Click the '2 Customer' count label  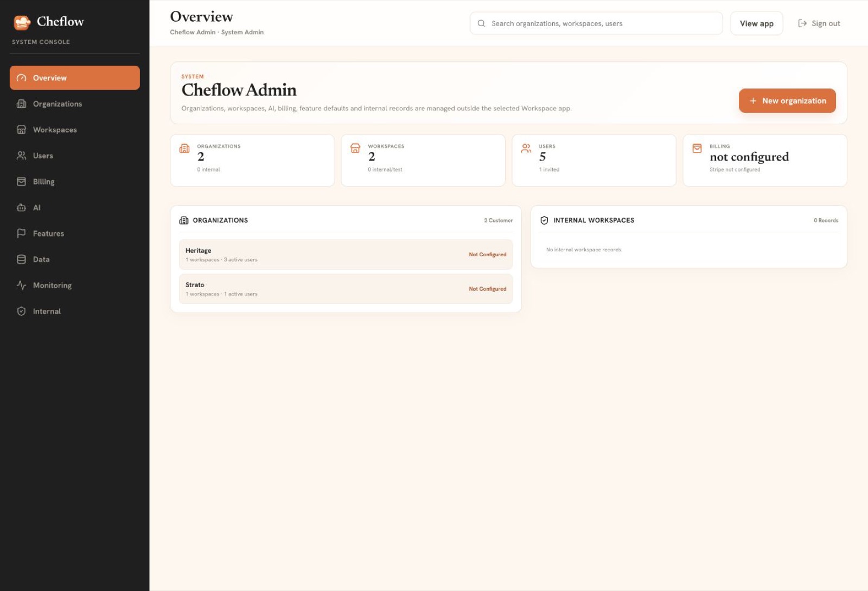(498, 220)
